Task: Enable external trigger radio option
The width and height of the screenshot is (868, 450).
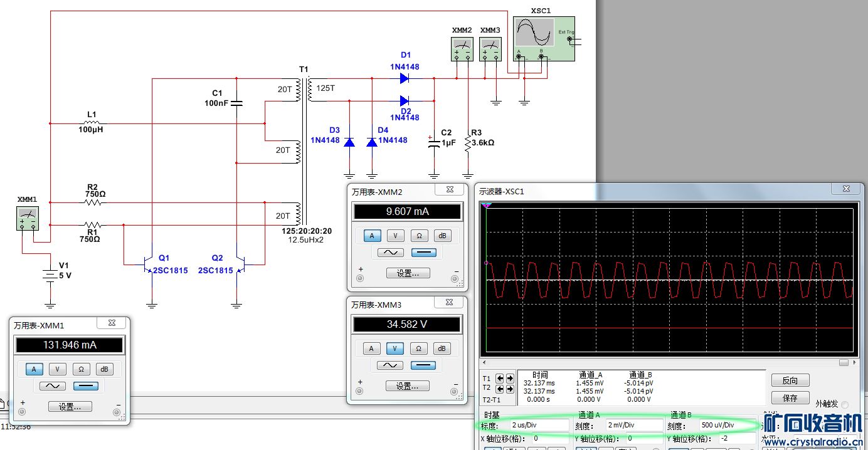Action: tap(844, 405)
